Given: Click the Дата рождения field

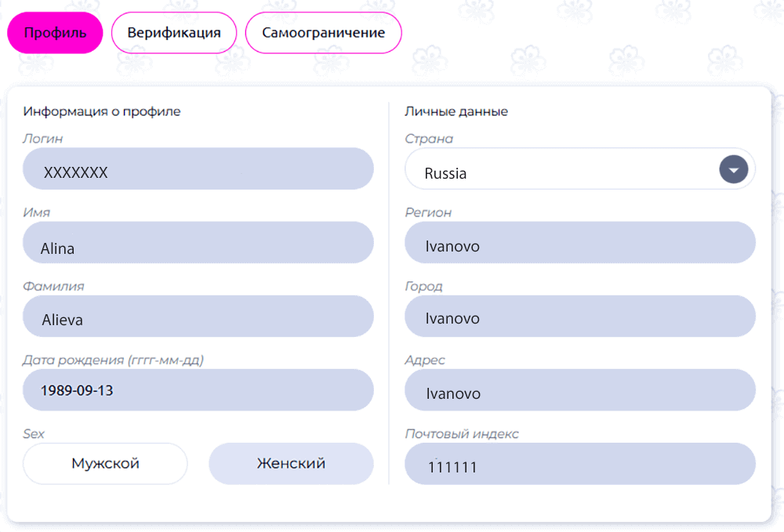Looking at the screenshot, I should coord(198,389).
